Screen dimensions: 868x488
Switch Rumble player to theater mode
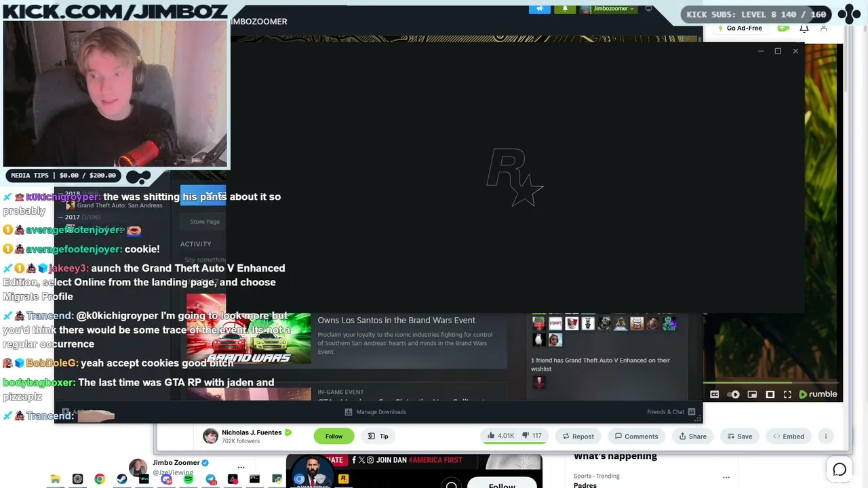point(770,394)
